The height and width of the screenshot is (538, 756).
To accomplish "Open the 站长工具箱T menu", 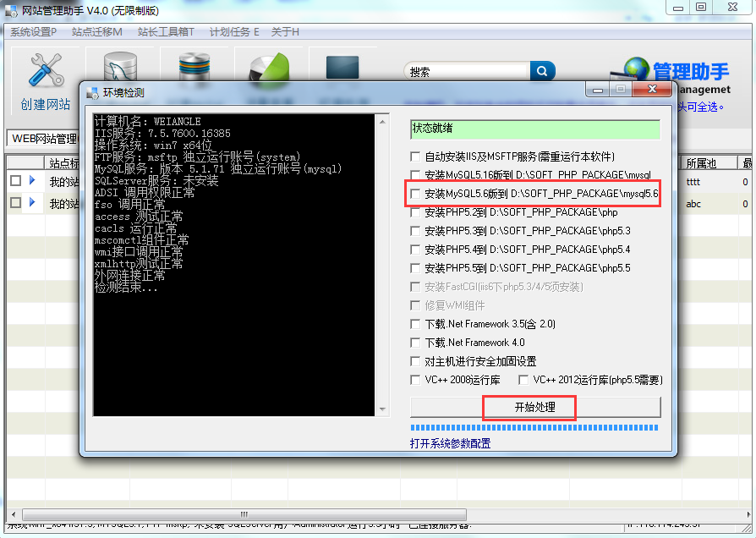I will coord(167,32).
